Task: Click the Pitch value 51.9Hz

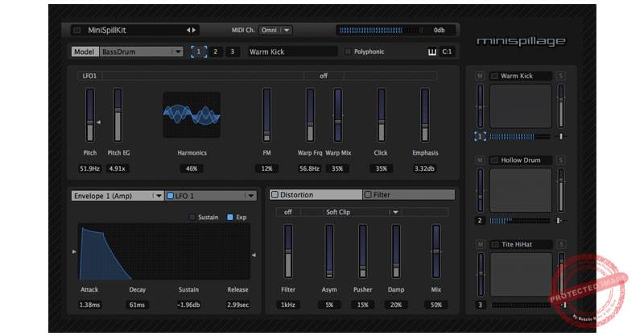Action: (x=90, y=168)
